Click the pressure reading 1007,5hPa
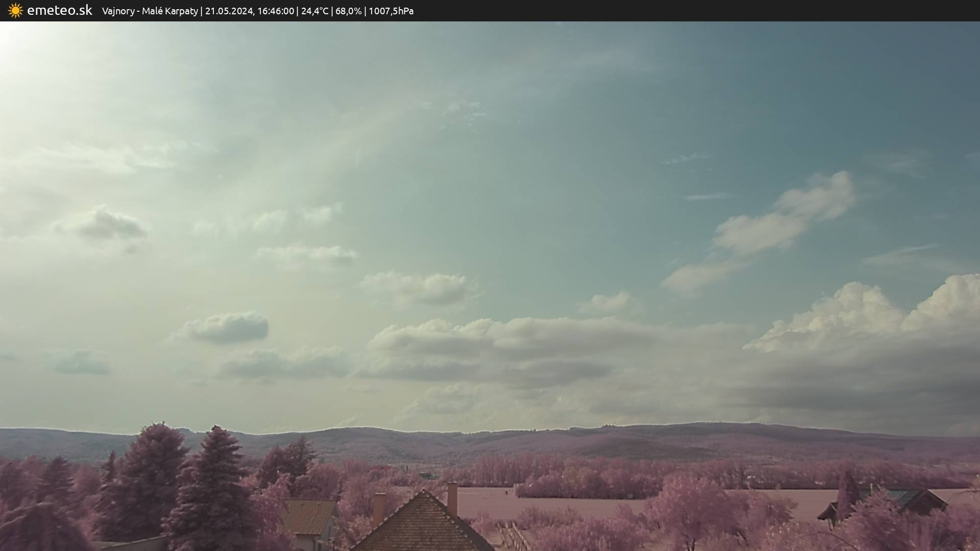980x551 pixels. (391, 11)
